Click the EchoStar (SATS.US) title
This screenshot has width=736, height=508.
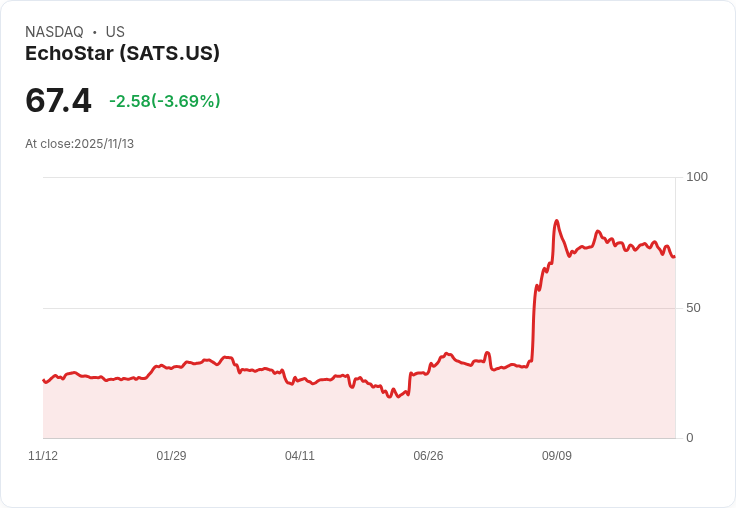coord(123,54)
